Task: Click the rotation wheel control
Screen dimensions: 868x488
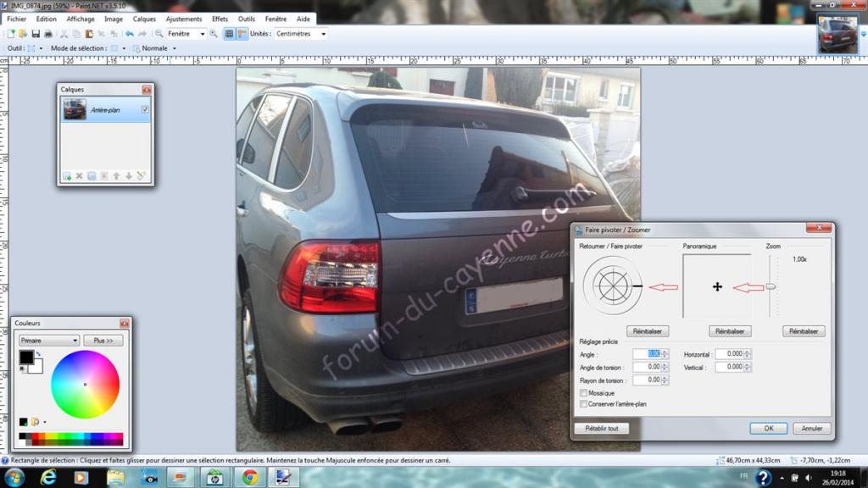Action: click(x=613, y=286)
